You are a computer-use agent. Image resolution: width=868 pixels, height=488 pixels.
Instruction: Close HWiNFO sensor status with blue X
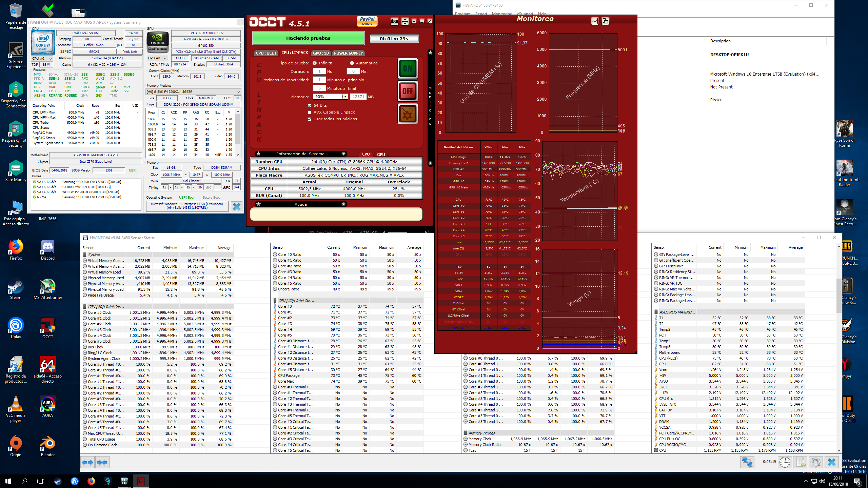click(x=831, y=462)
